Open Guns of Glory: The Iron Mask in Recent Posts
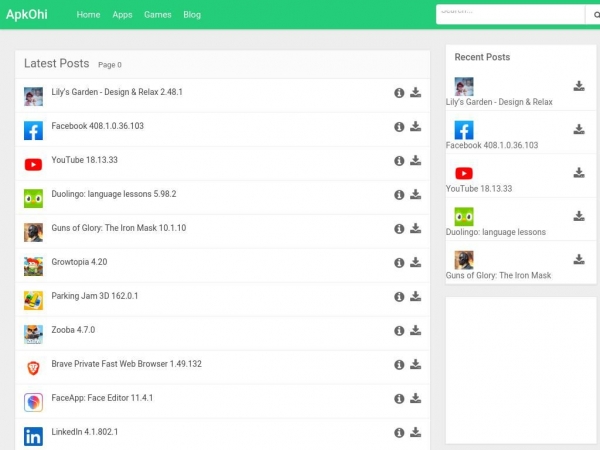Screen dimensions: 600x450 [499, 276]
